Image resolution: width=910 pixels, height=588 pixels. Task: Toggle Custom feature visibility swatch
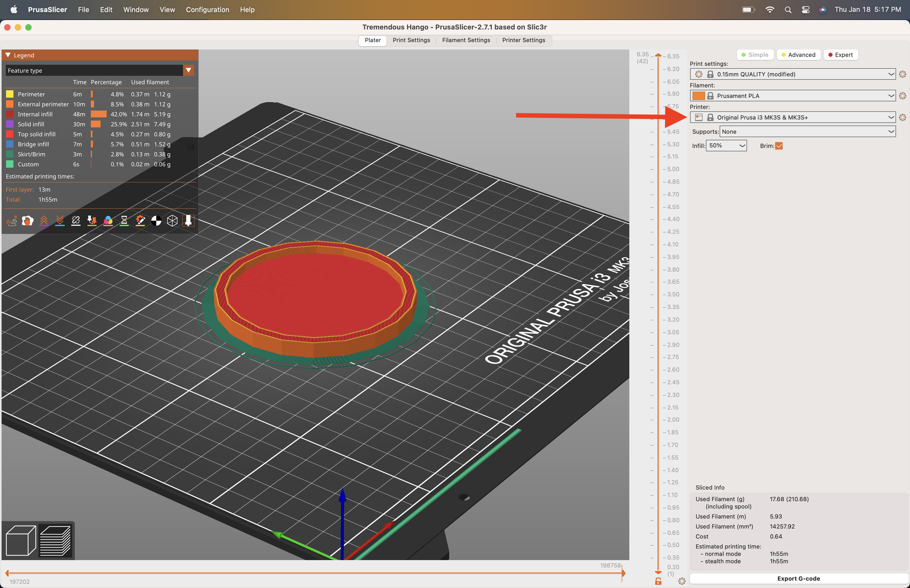(10, 164)
